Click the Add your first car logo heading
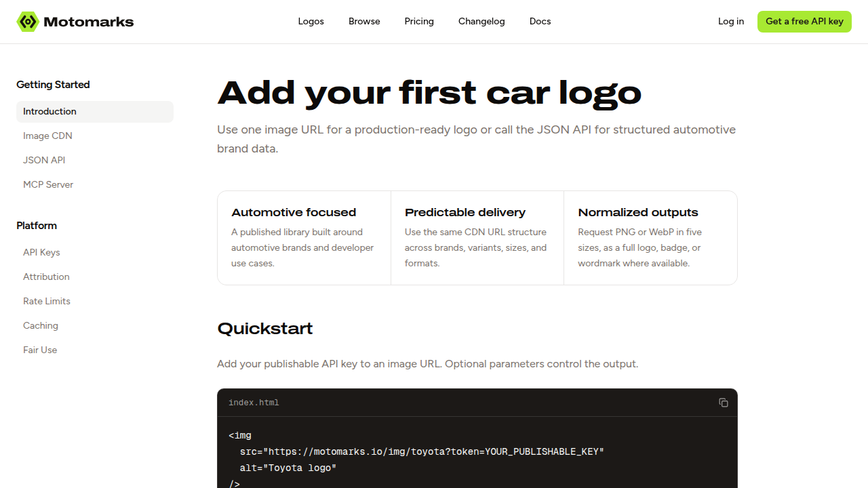The image size is (868, 488). coord(429,93)
